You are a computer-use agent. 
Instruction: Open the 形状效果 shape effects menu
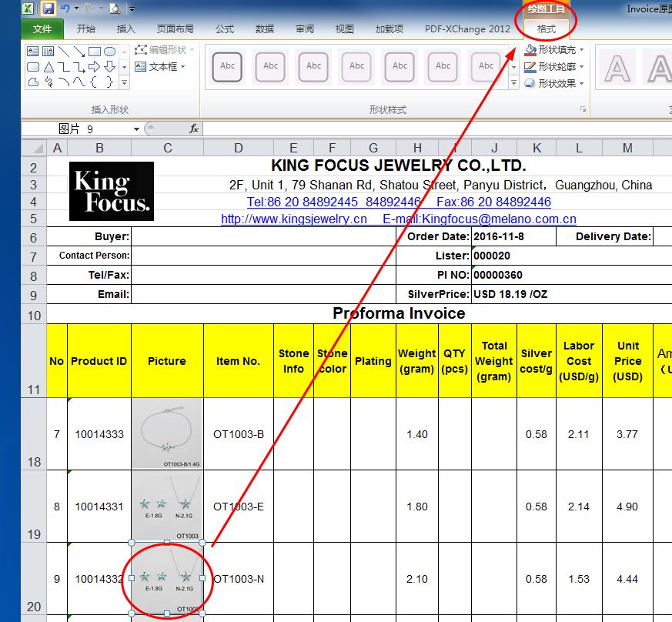coord(554,83)
